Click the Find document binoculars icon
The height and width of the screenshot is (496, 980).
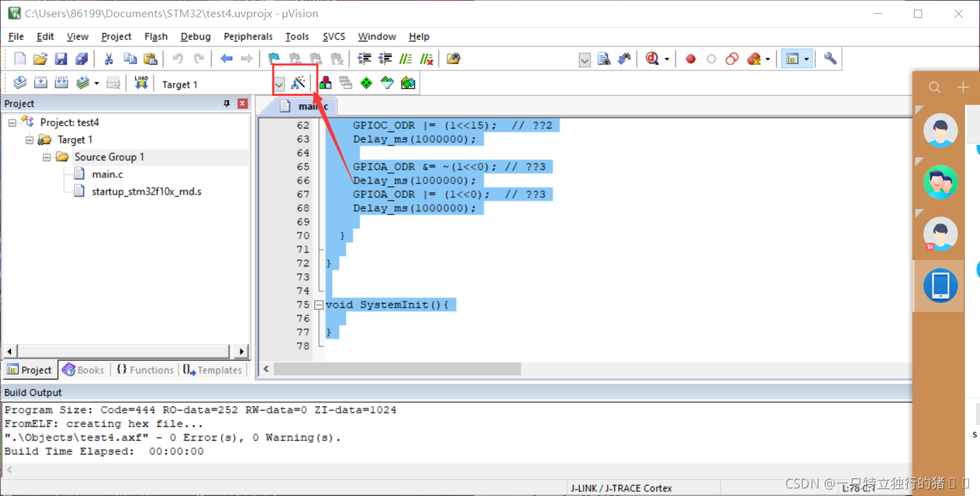click(604, 59)
